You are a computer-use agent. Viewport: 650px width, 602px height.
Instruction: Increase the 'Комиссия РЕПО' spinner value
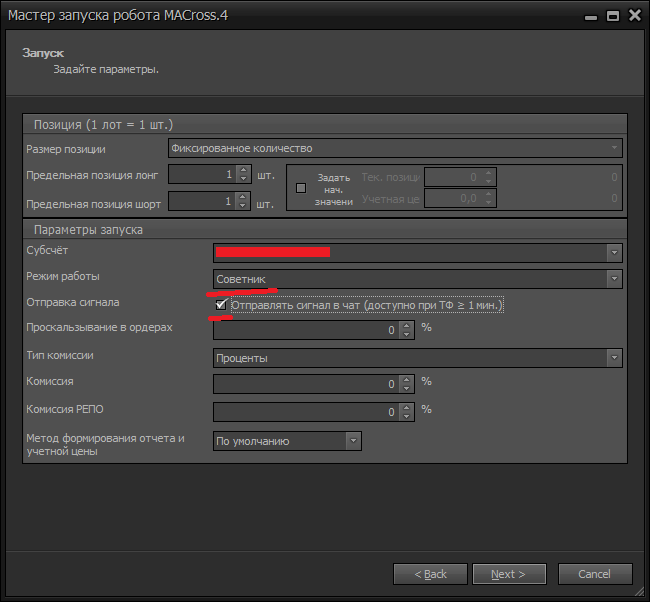pos(406,407)
